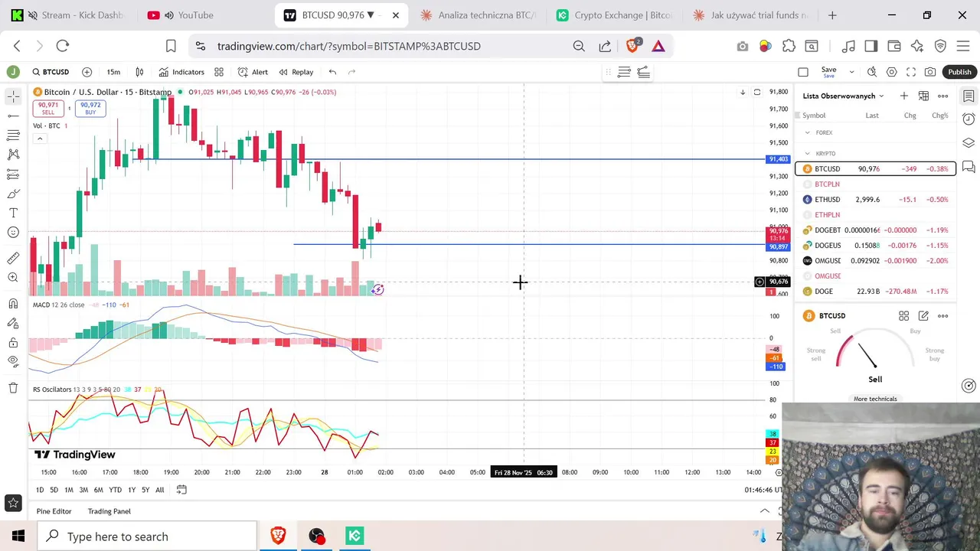The width and height of the screenshot is (980, 551).
Task: Open the chart patterns drawing tool
Action: coord(13,154)
